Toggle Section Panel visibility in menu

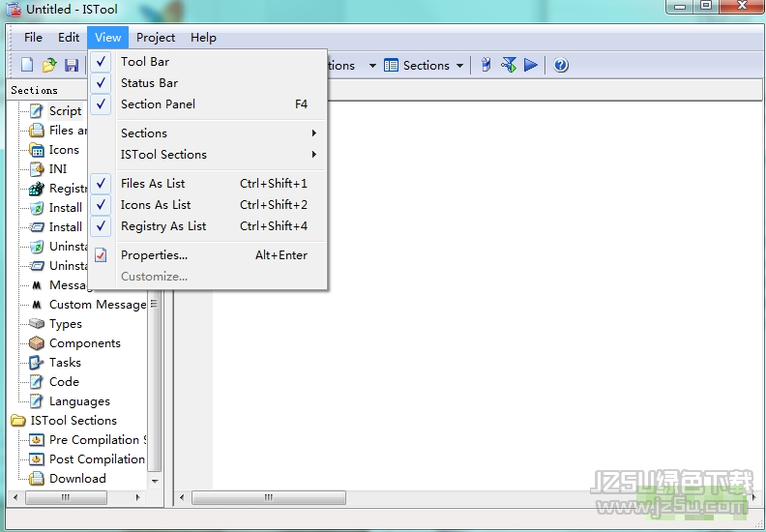point(209,104)
